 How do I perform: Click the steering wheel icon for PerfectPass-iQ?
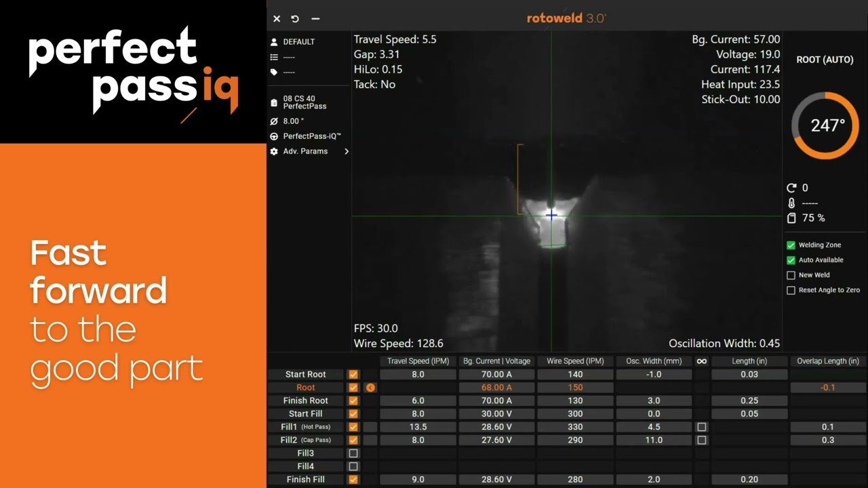(274, 136)
